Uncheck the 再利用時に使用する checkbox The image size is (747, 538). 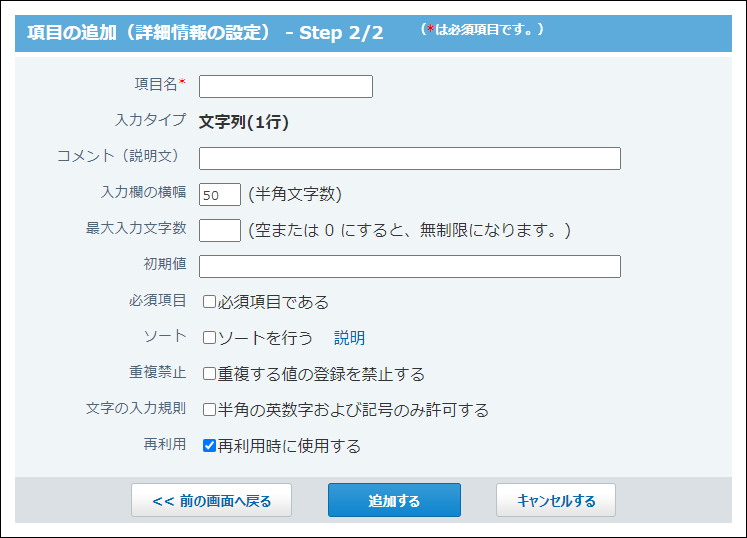pyautogui.click(x=209, y=446)
